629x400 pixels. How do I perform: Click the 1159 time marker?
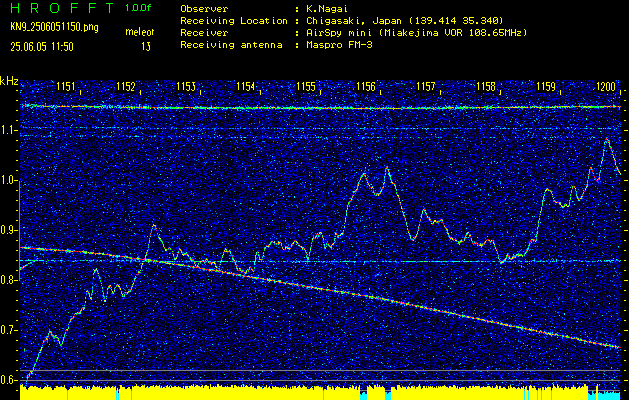(x=546, y=86)
